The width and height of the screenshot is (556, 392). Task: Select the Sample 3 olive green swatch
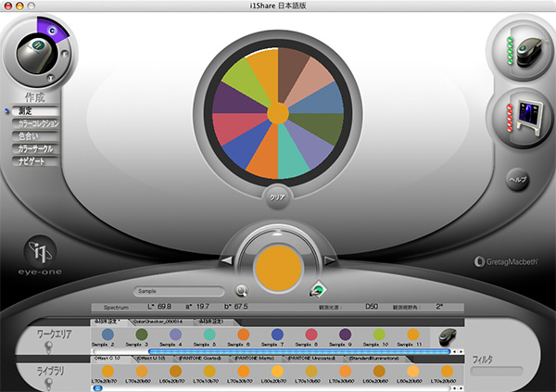(x=142, y=335)
